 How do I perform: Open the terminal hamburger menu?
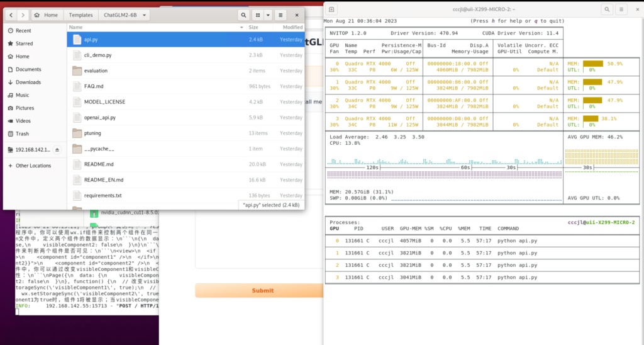[x=621, y=9]
